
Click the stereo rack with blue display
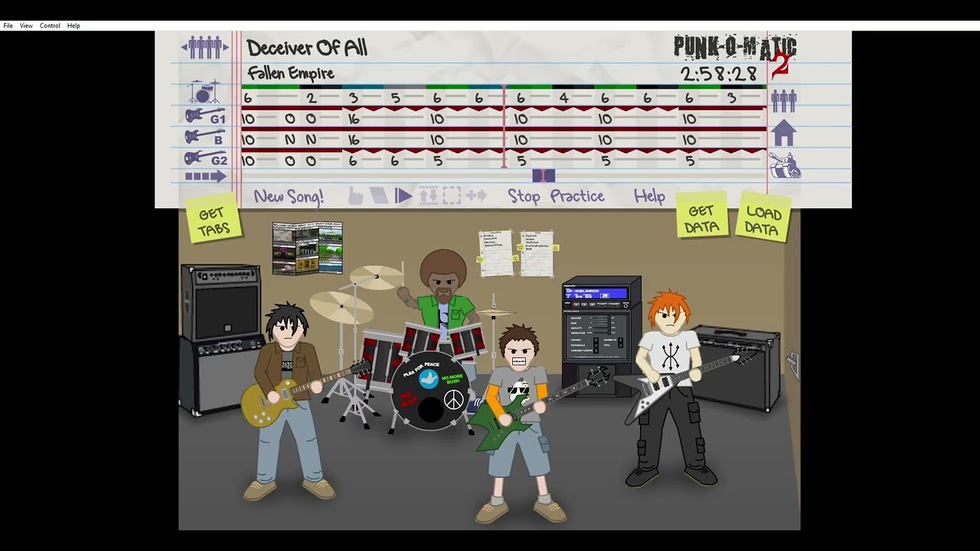point(601,335)
